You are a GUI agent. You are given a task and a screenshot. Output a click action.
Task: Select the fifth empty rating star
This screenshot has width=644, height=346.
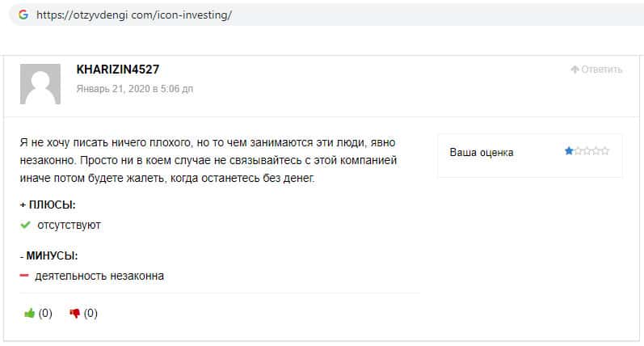[605, 151]
